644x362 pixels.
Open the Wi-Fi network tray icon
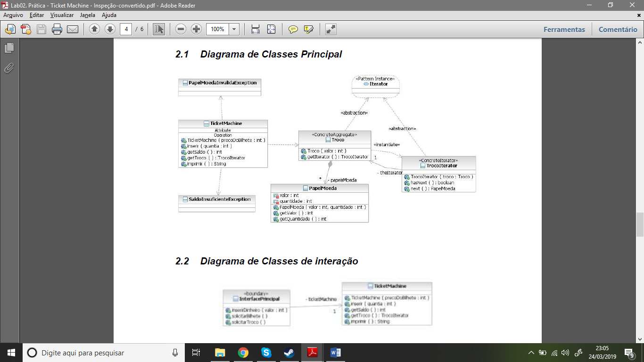pyautogui.click(x=554, y=353)
